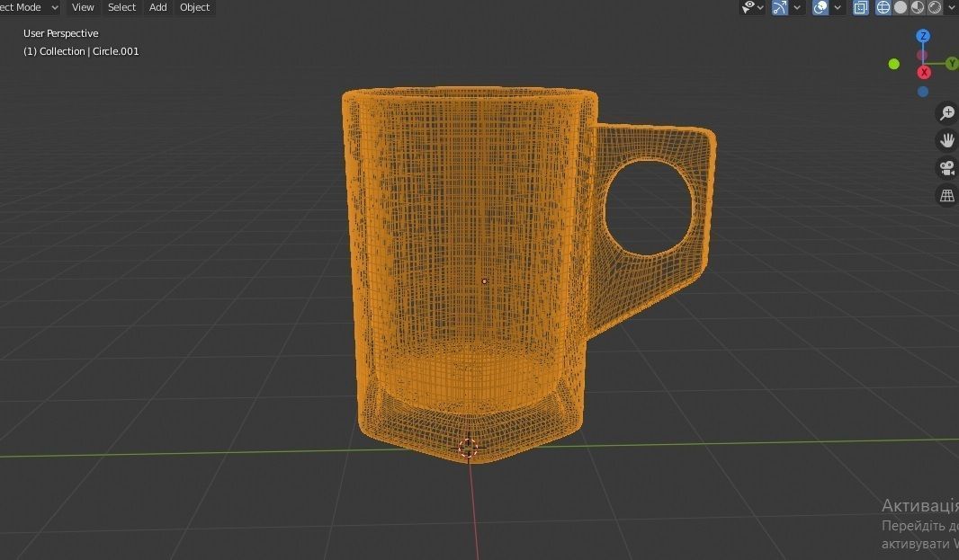Image resolution: width=959 pixels, height=560 pixels.
Task: Click the selectability and visibility eye icon
Action: (748, 7)
